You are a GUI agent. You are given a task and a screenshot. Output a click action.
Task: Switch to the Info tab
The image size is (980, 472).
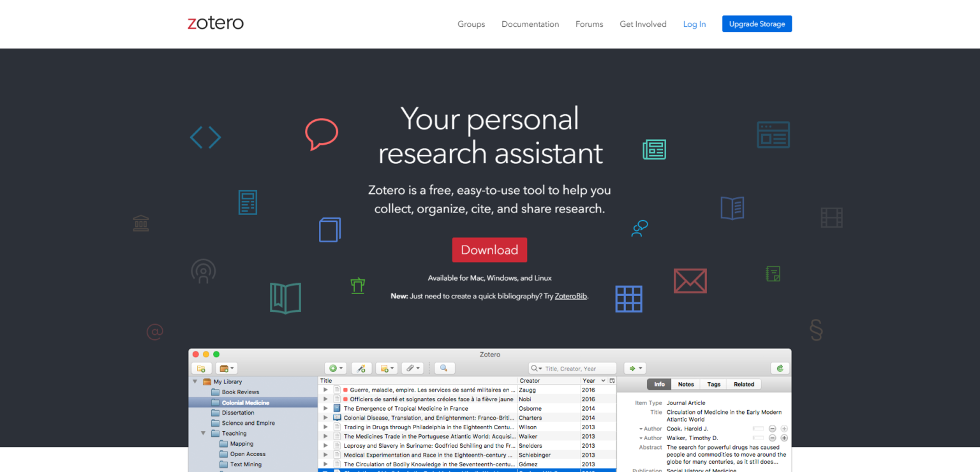[x=659, y=385]
